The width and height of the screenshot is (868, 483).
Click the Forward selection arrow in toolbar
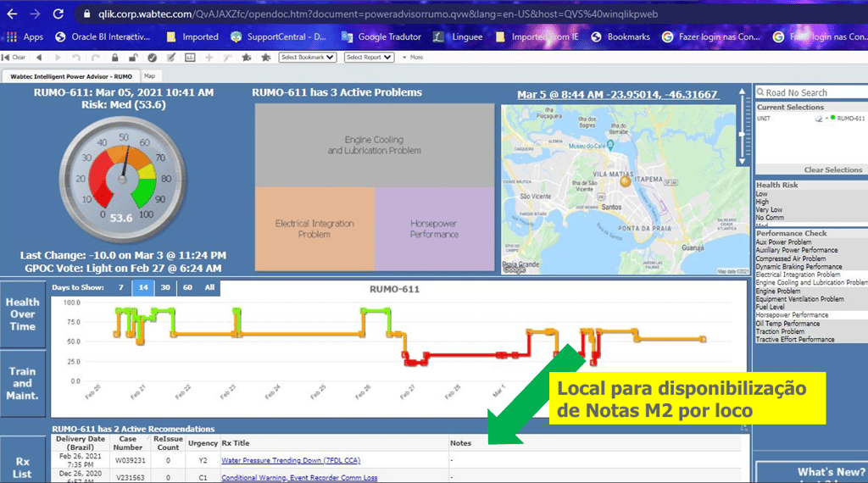[x=58, y=57]
